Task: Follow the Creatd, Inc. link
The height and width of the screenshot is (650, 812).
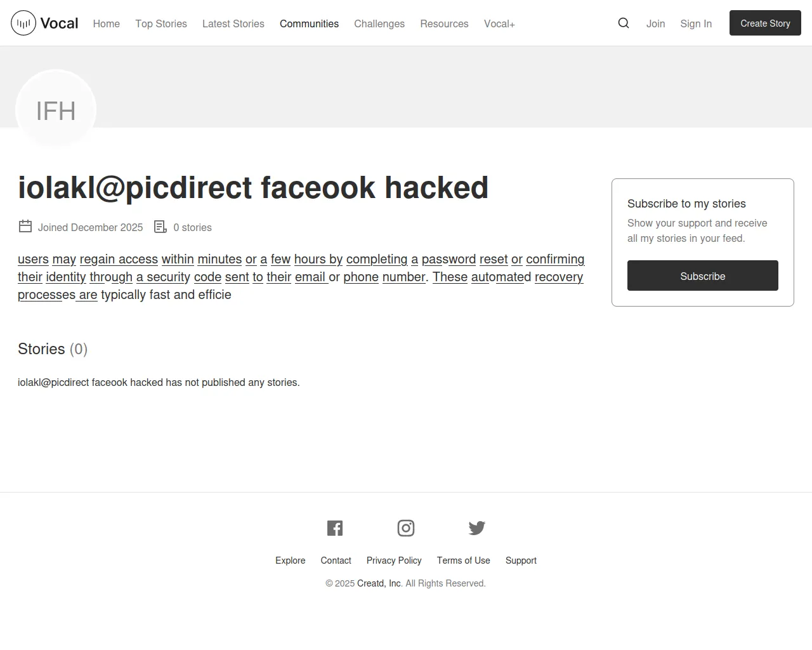Action: pos(379,583)
